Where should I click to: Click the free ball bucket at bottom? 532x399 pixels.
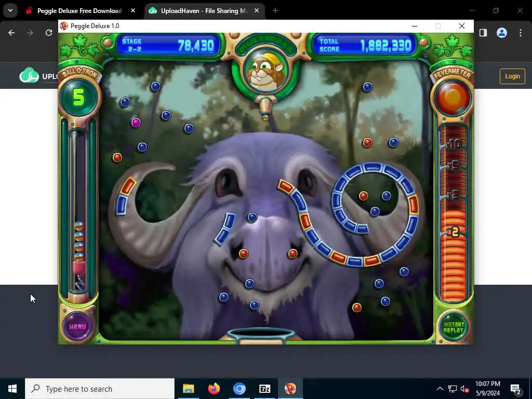point(261,336)
